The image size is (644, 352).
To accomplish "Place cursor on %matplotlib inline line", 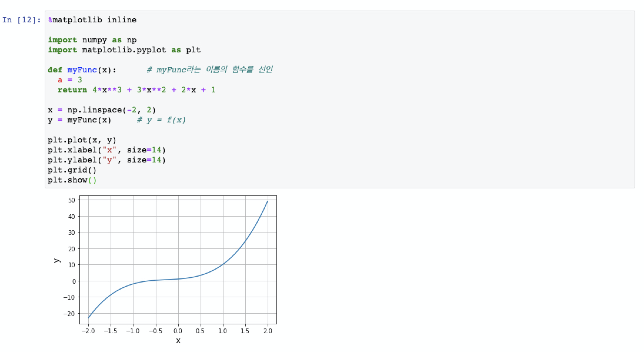I will (92, 20).
